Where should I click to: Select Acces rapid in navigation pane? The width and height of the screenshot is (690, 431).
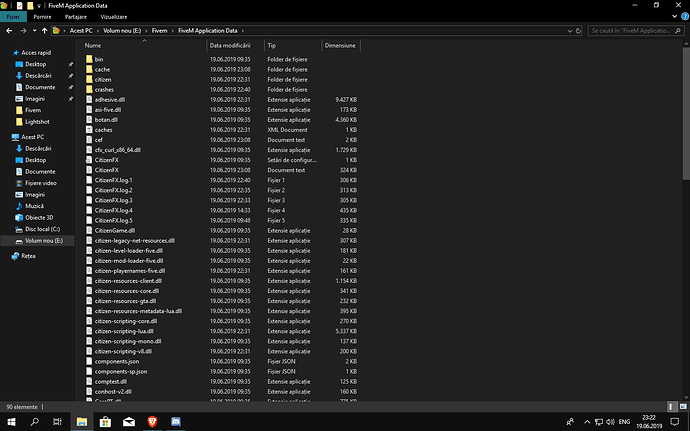pos(36,53)
